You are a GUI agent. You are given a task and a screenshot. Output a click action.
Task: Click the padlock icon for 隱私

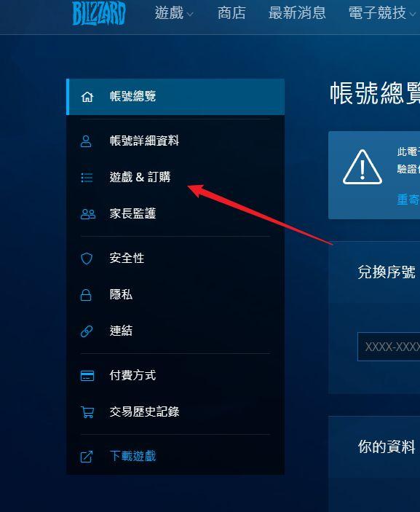(x=86, y=294)
